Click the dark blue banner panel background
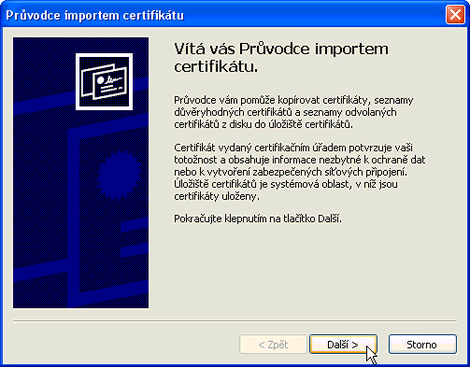Viewport: 470px width, 367px height. pos(40,200)
